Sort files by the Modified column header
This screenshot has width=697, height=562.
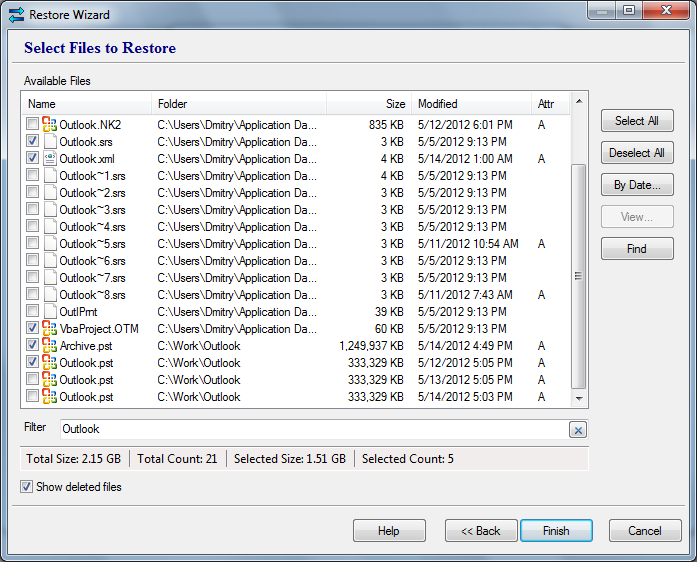click(470, 104)
